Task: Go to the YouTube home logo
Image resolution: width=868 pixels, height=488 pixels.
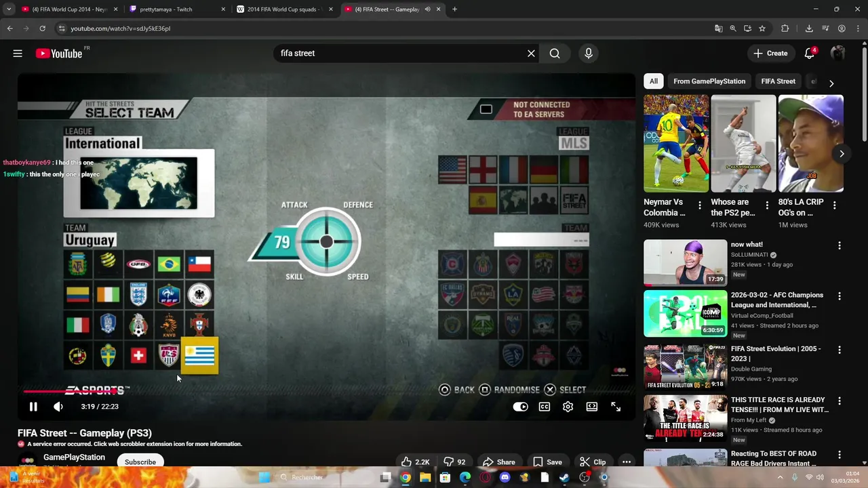Action: tap(59, 54)
